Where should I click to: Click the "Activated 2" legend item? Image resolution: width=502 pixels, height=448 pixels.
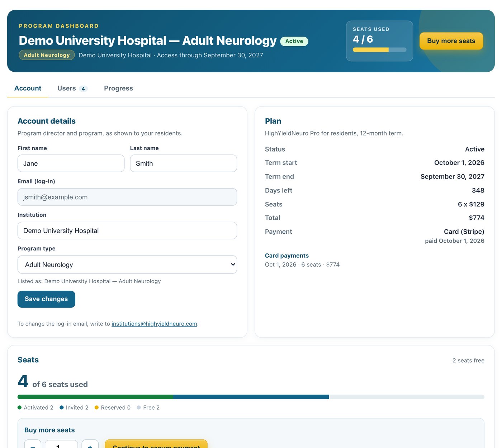pyautogui.click(x=35, y=408)
